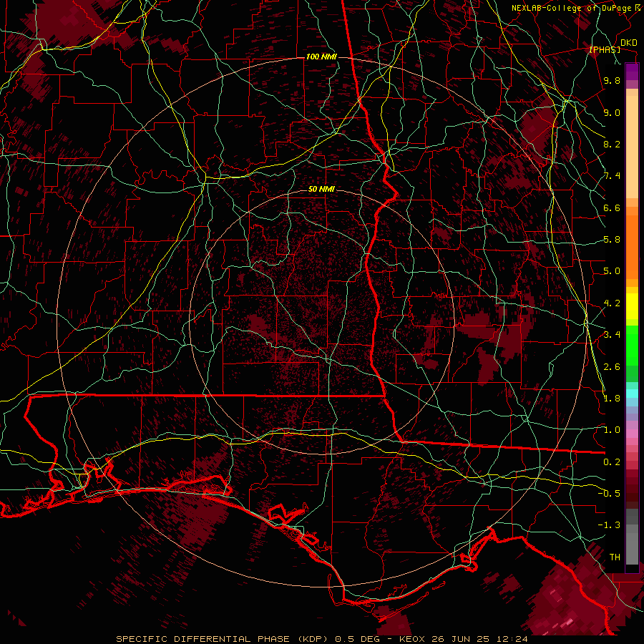Click the 9.0 value on the scale

[x=612, y=112]
